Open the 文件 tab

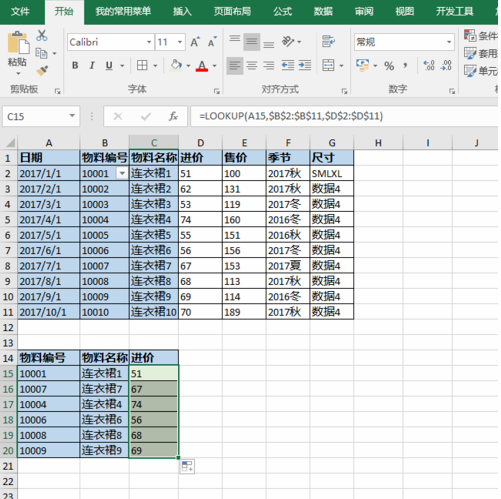point(20,12)
